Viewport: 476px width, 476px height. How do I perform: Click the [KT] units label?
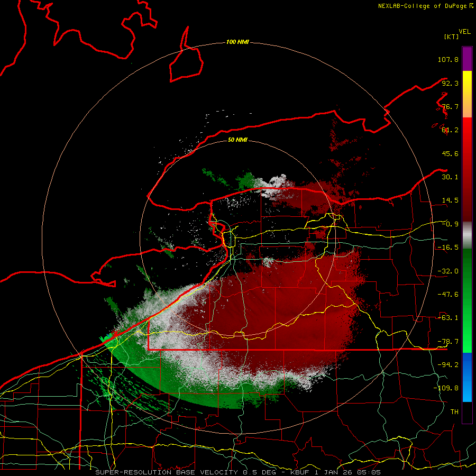[x=451, y=36]
